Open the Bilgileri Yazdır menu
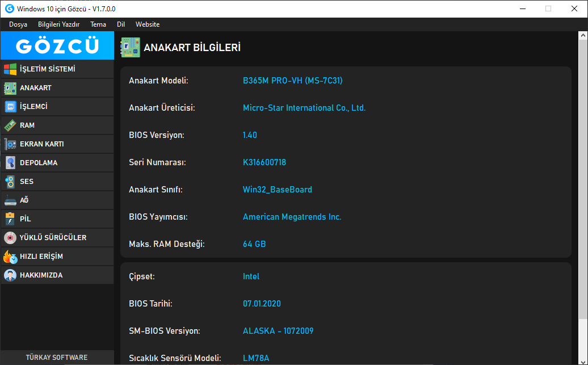The width and height of the screenshot is (588, 365). pos(59,24)
